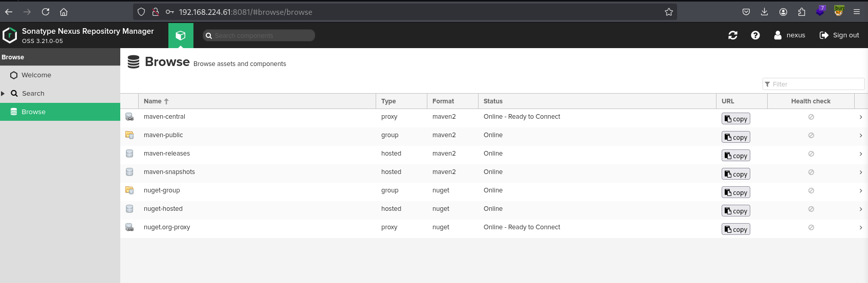868x283 pixels.
Task: Open maven-releases via its row chevron
Action: pyautogui.click(x=861, y=154)
